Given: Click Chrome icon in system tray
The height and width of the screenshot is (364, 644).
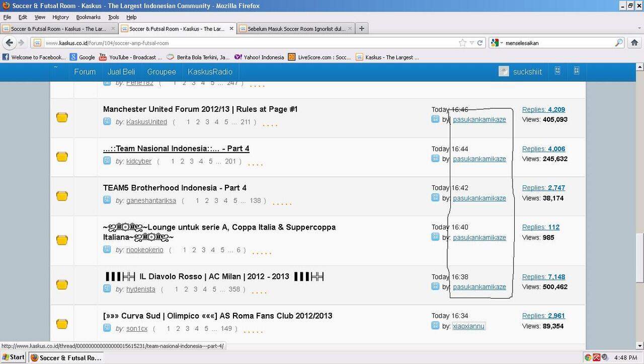Looking at the screenshot, I should point(587,357).
